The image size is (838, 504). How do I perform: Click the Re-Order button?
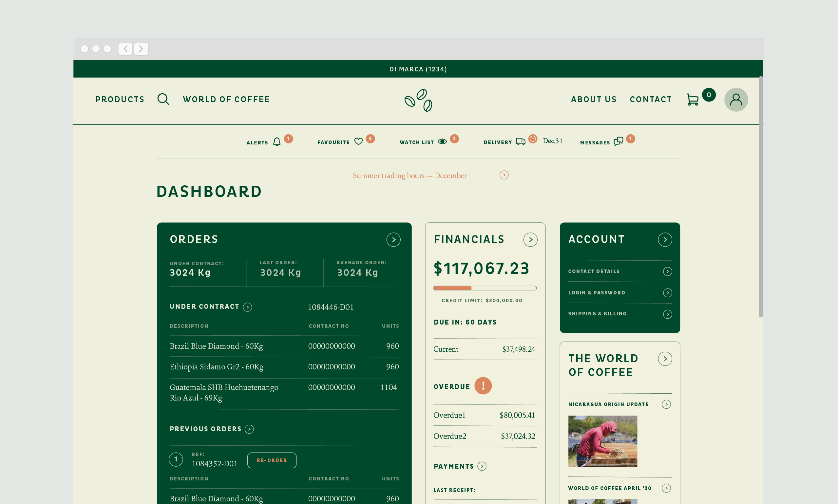tap(271, 460)
